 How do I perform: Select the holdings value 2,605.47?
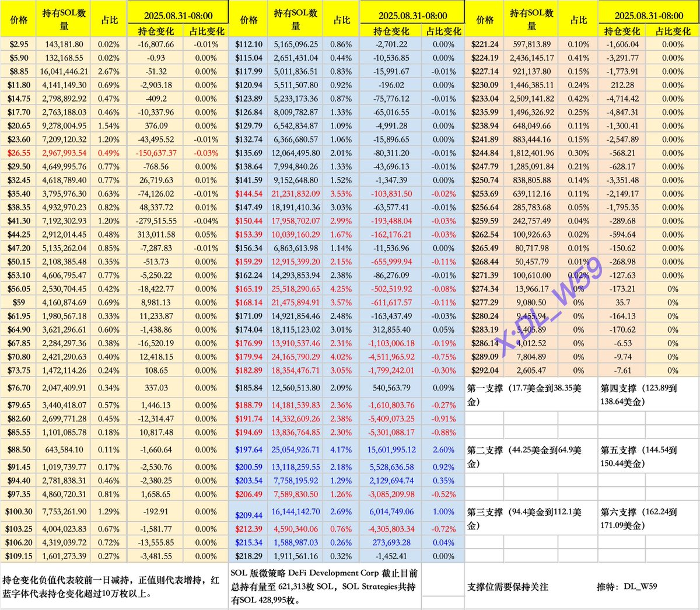pos(531,370)
